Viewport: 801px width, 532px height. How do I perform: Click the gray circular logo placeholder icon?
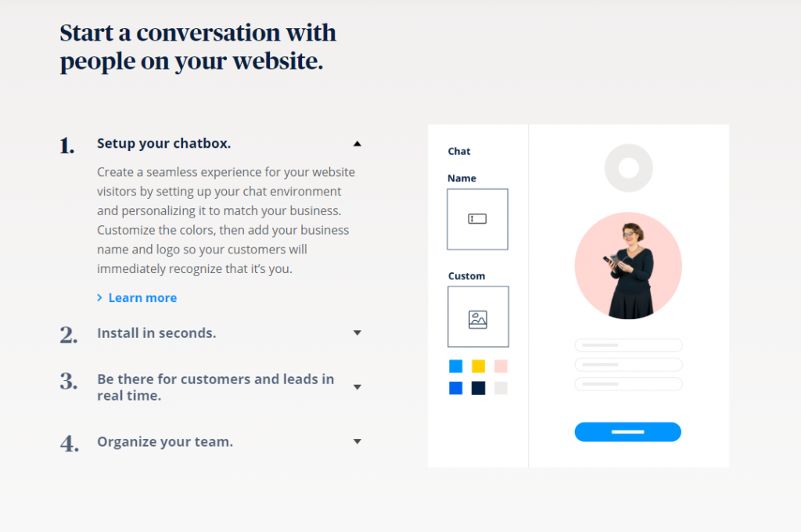pyautogui.click(x=628, y=168)
